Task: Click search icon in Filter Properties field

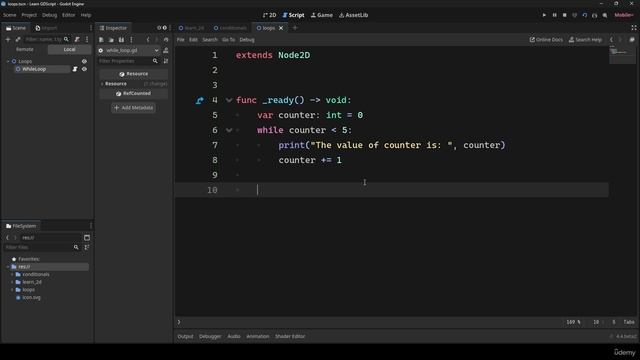Action: (155, 61)
